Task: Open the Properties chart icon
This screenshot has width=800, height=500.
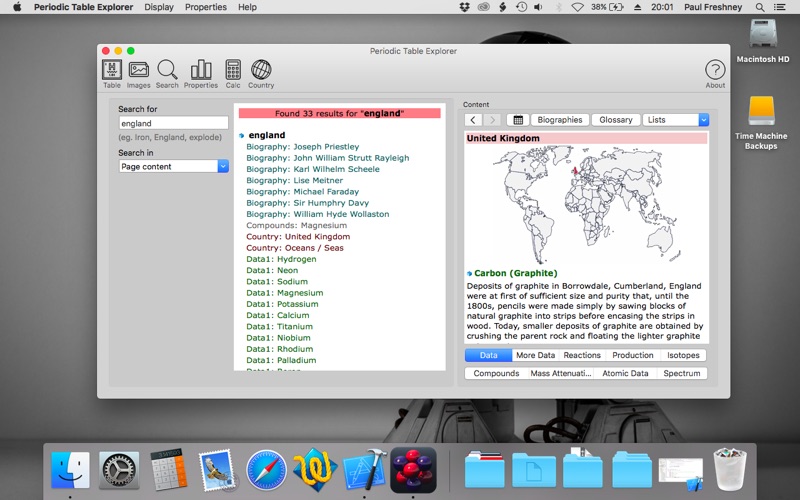Action: tap(201, 72)
